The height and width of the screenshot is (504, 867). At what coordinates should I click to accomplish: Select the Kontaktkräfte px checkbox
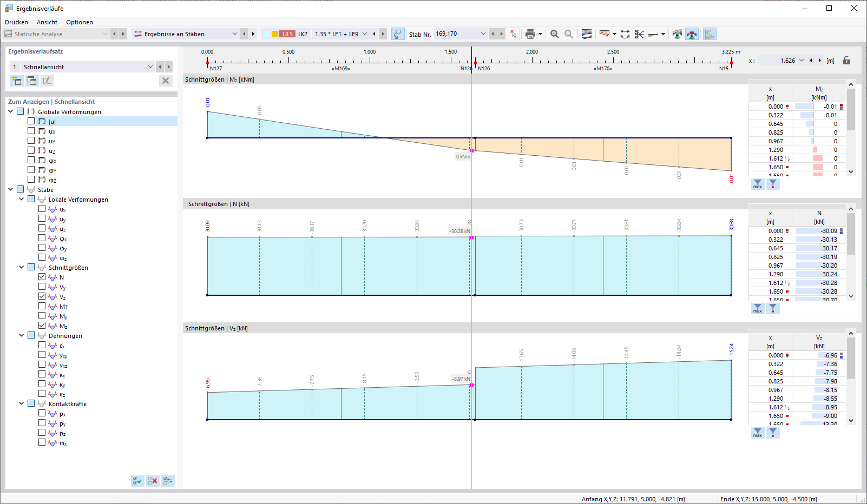42,413
